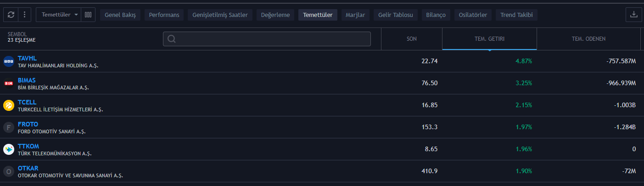Switch to the Genel Bakış tab
This screenshot has height=186, width=644.
click(120, 15)
